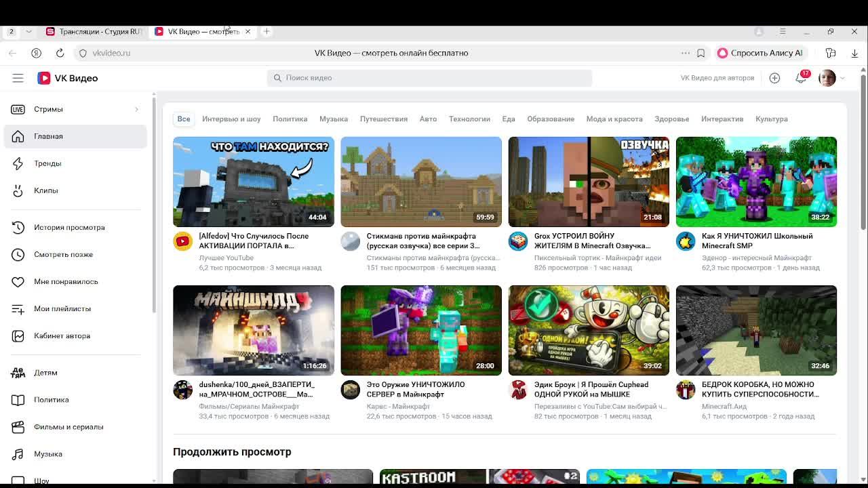Open Grox УСТРОИЛ ВОЙНУ video thumbnail
The image size is (868, 488).
coord(589,182)
